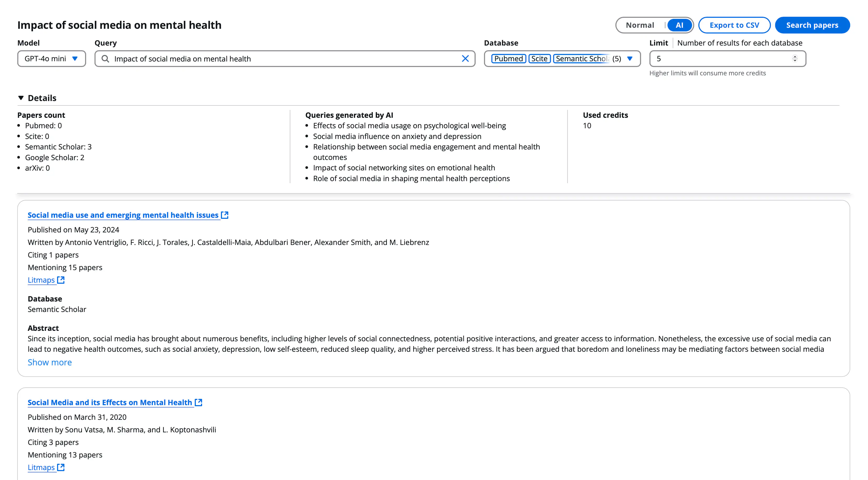Viewport: 868px width, 480px height.
Task: Click the Search papers button
Action: pyautogui.click(x=812, y=25)
